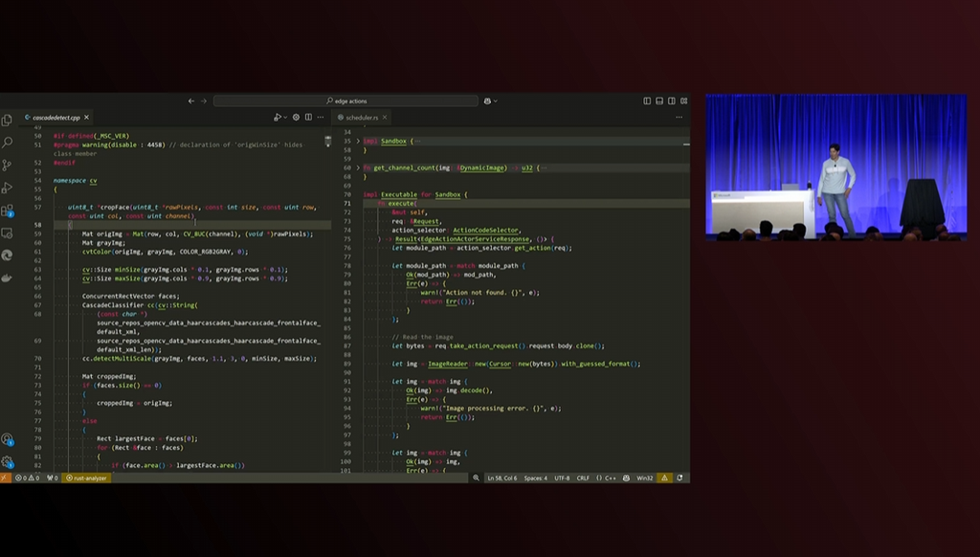Open the Run and Debug view
The image size is (980, 557).
pyautogui.click(x=8, y=188)
